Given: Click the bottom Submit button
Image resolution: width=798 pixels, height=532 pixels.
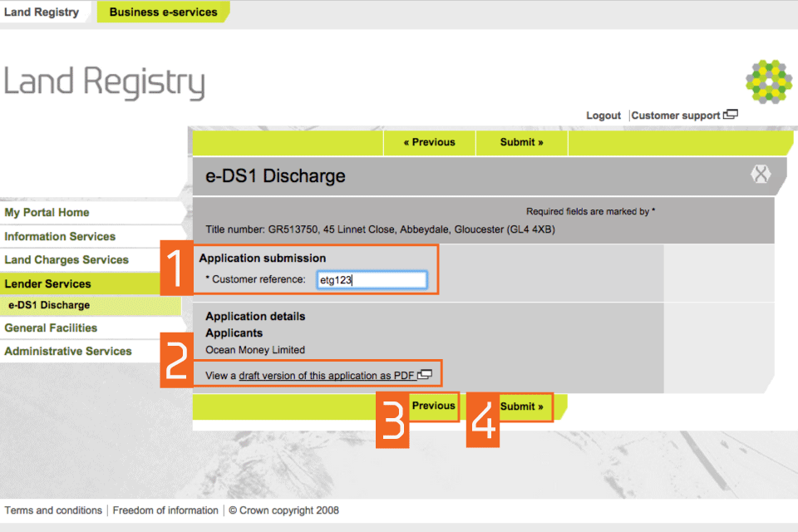Looking at the screenshot, I should point(522,406).
